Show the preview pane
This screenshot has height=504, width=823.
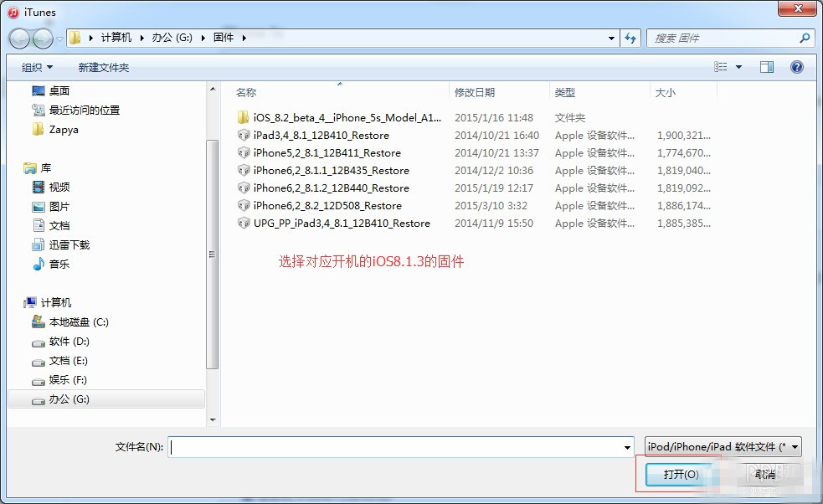767,66
